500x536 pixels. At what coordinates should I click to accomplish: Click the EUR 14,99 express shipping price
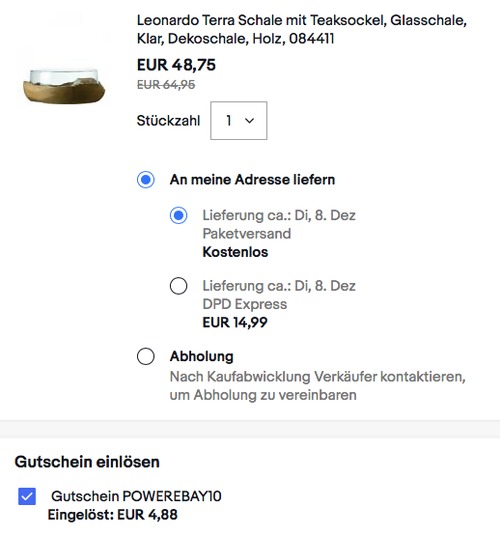pos(235,322)
